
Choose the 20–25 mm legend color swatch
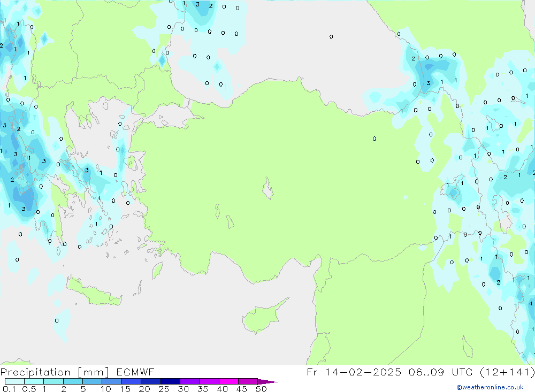tap(150, 381)
